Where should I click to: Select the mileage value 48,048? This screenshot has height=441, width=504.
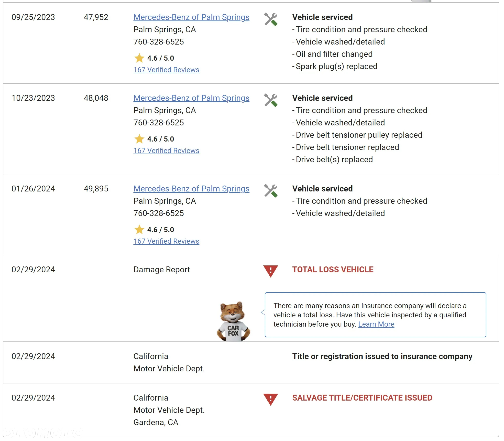pos(96,98)
